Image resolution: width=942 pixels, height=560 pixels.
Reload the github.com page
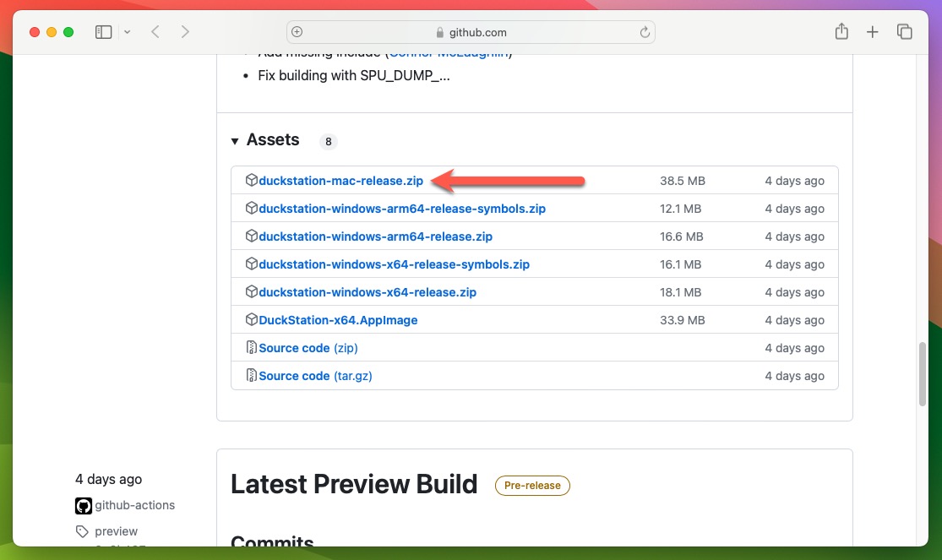tap(645, 32)
